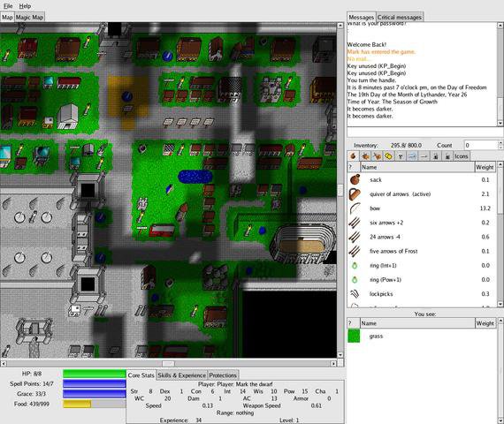Screen dimensions: 504x424
Task: Click the inventory '?' column header
Action: [x=354, y=167]
